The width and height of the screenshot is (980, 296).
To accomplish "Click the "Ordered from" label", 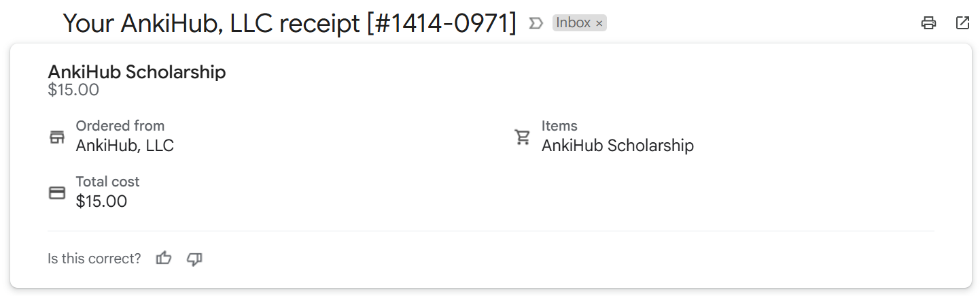I will (120, 126).
